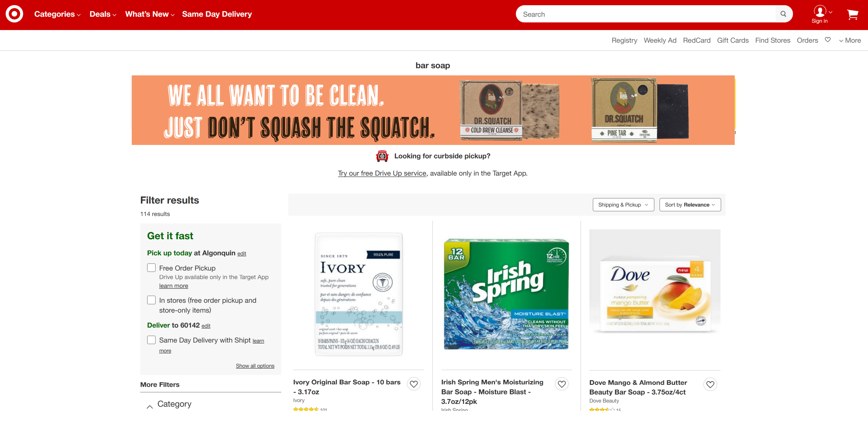Enable the In stores filter checkbox
Viewport: 868px width, 436px height.
[151, 300]
